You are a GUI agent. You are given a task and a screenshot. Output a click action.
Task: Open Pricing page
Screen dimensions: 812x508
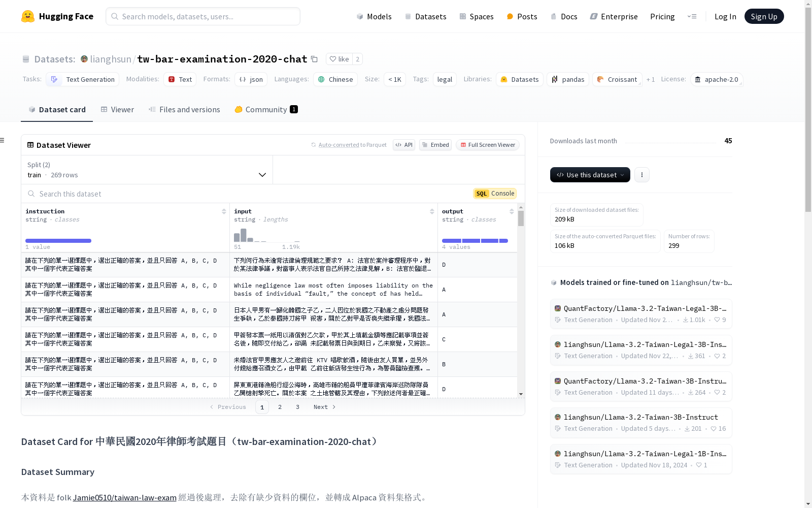click(x=662, y=16)
